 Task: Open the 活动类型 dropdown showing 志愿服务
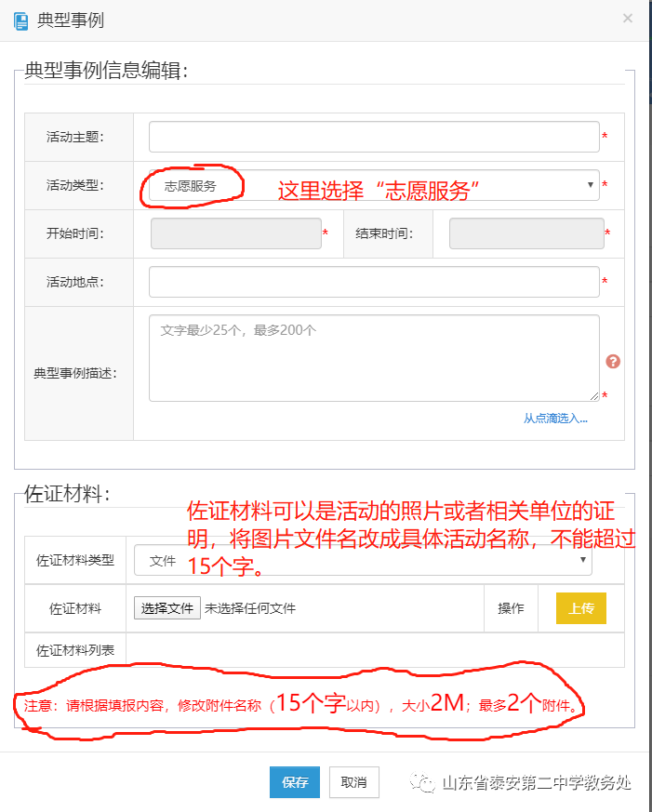[374, 185]
